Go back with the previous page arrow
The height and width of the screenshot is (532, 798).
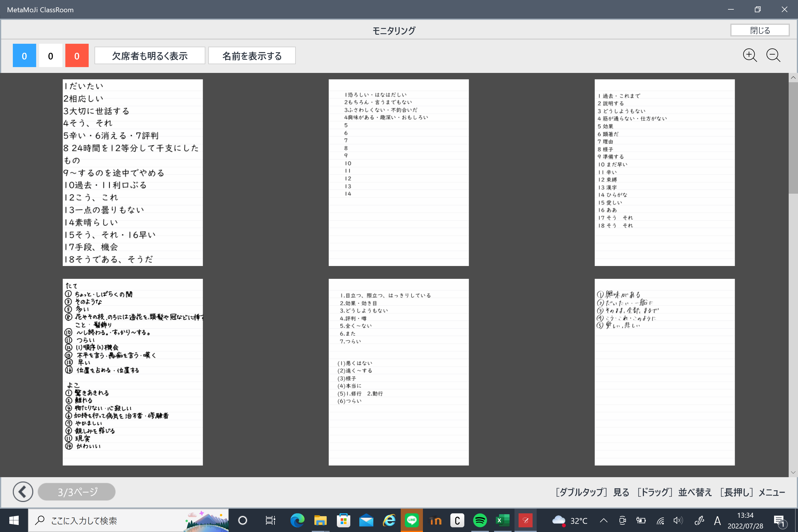point(23,492)
